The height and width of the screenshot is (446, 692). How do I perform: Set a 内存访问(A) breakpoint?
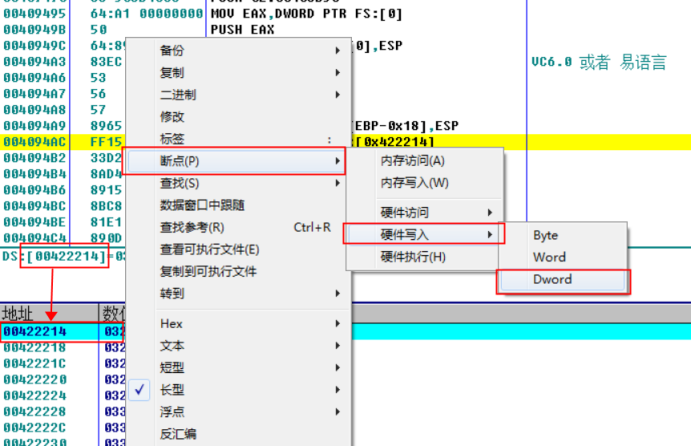425,161
